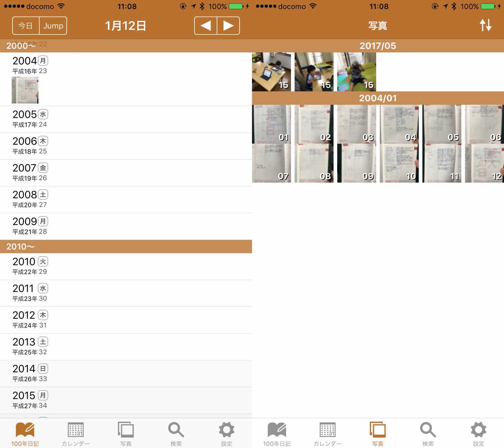
Task: Open カレンダー calendar tab in left screen
Action: point(75,433)
